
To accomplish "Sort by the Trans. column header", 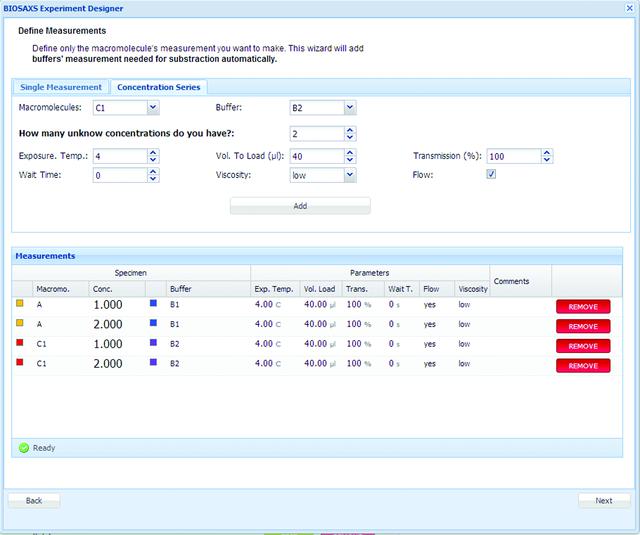I will (363, 289).
